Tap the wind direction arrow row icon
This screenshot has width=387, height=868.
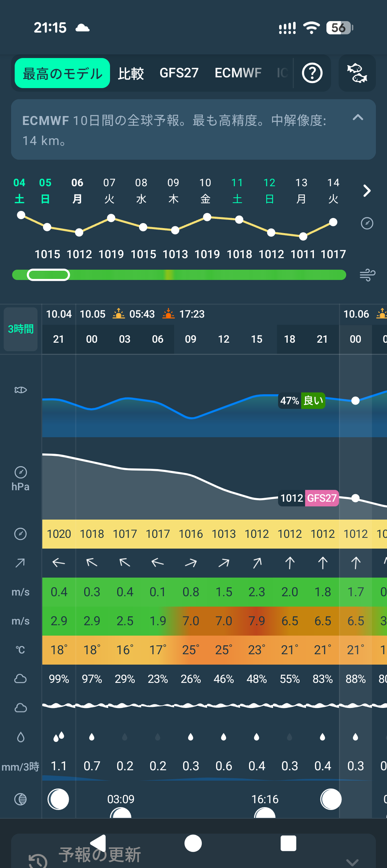click(20, 563)
